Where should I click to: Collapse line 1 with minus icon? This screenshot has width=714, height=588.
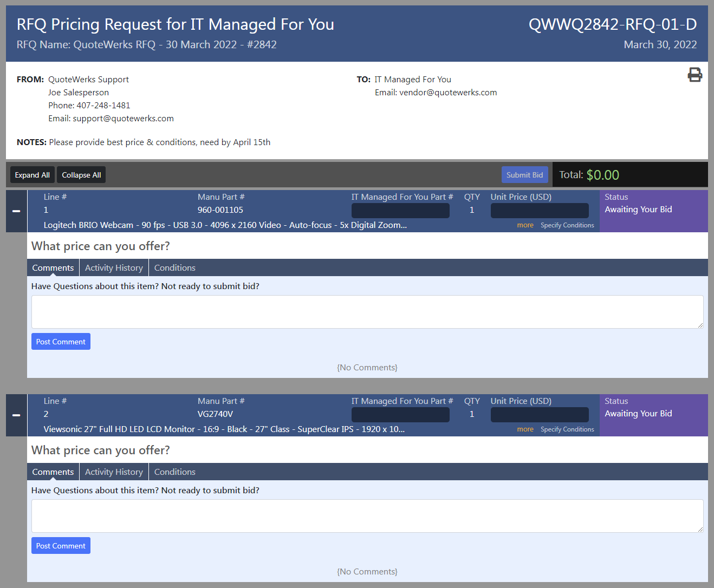[16, 211]
